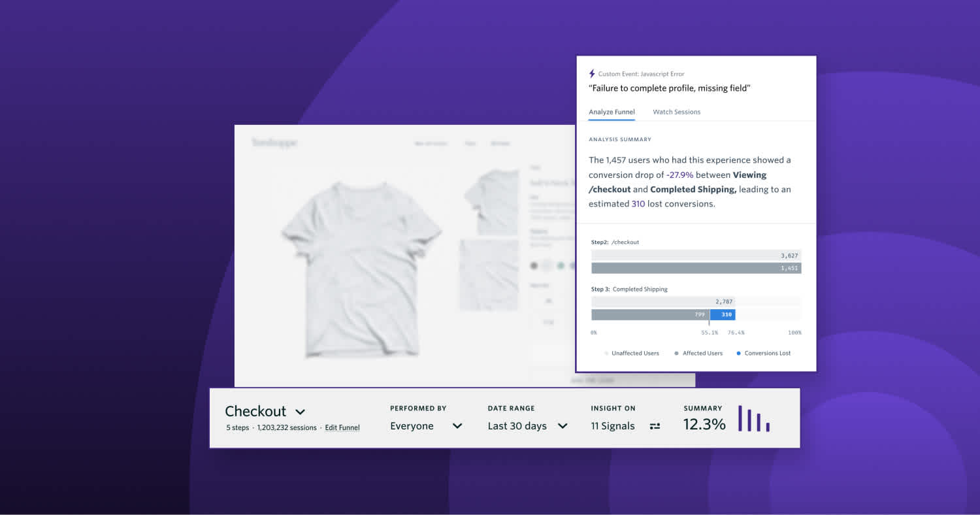Viewport: 980px width, 515px height.
Task: Click the Conversions Lost legend dot
Action: 738,354
